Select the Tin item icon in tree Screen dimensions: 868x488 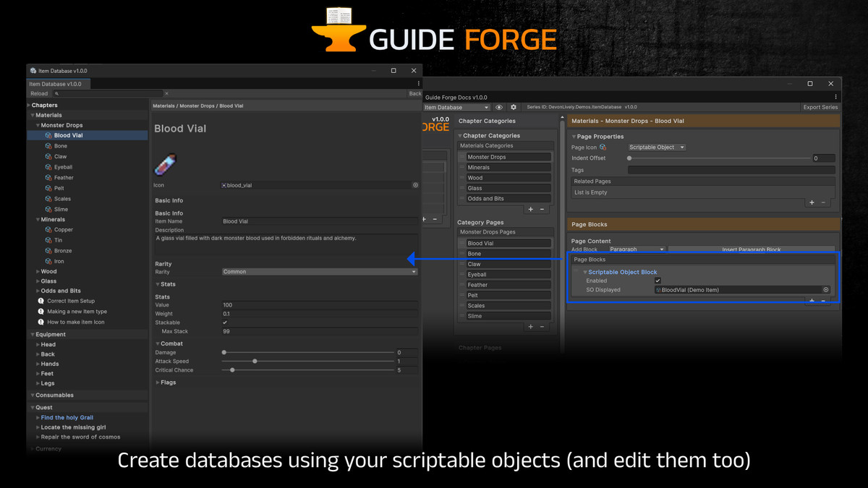coord(48,240)
